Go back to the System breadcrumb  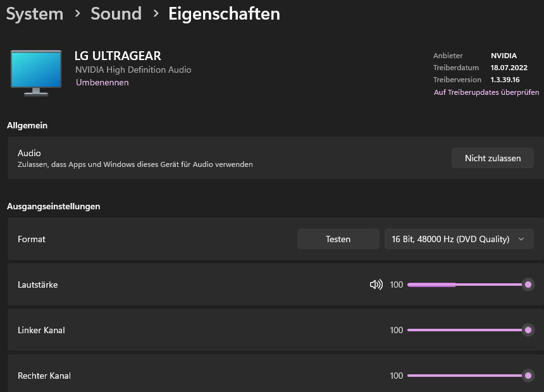pyautogui.click(x=35, y=13)
